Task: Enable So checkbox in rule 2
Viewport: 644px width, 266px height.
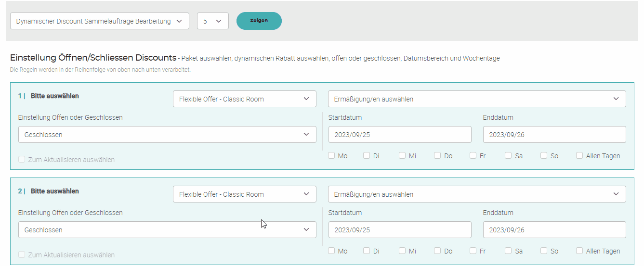Action: (544, 251)
